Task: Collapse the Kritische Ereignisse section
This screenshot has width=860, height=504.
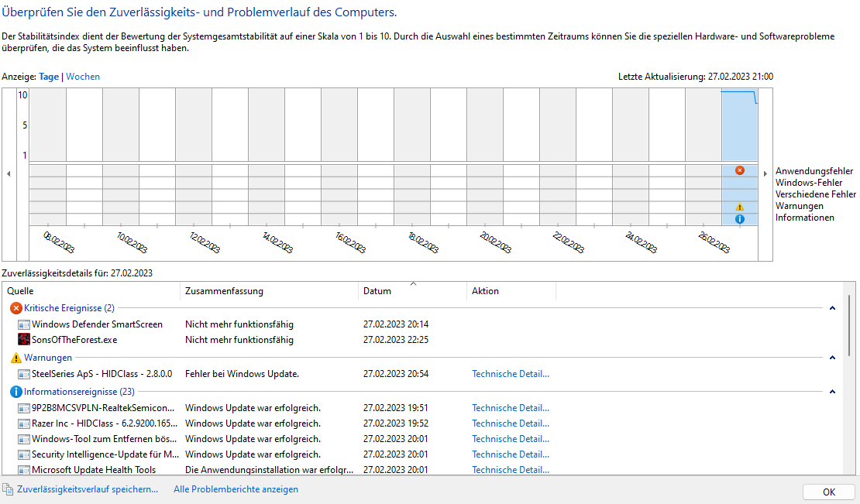Action: point(833,307)
